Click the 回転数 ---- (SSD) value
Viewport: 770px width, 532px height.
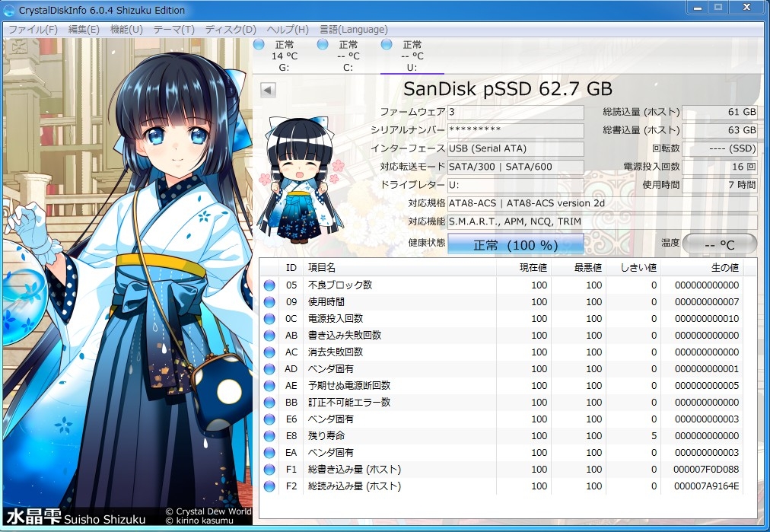(x=720, y=148)
